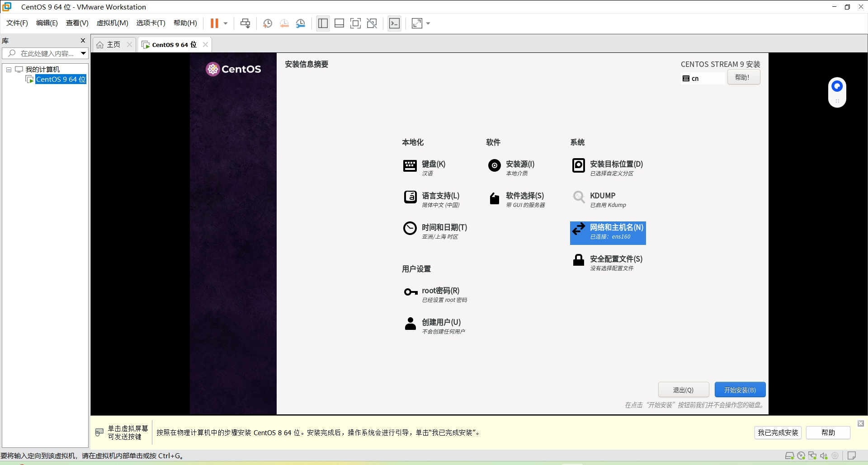
Task: Click the hard disk status bar icon
Action: (789, 456)
